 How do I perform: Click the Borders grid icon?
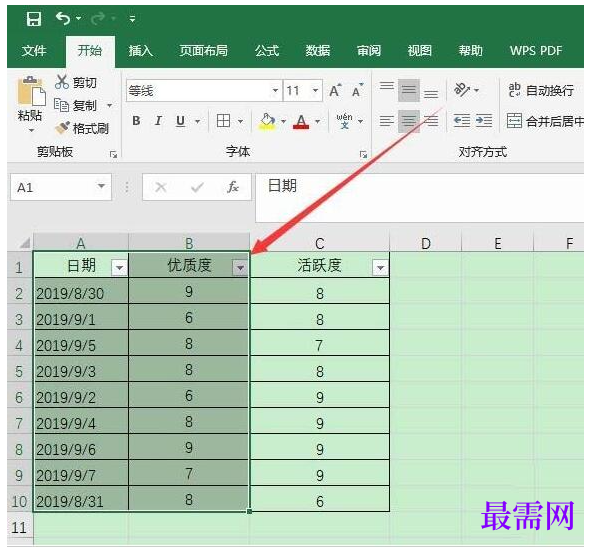223,121
